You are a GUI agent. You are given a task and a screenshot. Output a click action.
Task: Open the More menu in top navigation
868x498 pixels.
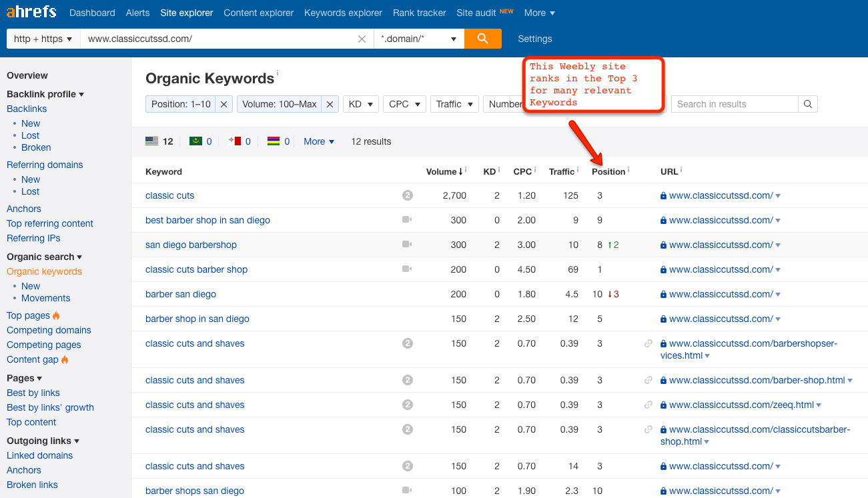tap(539, 13)
